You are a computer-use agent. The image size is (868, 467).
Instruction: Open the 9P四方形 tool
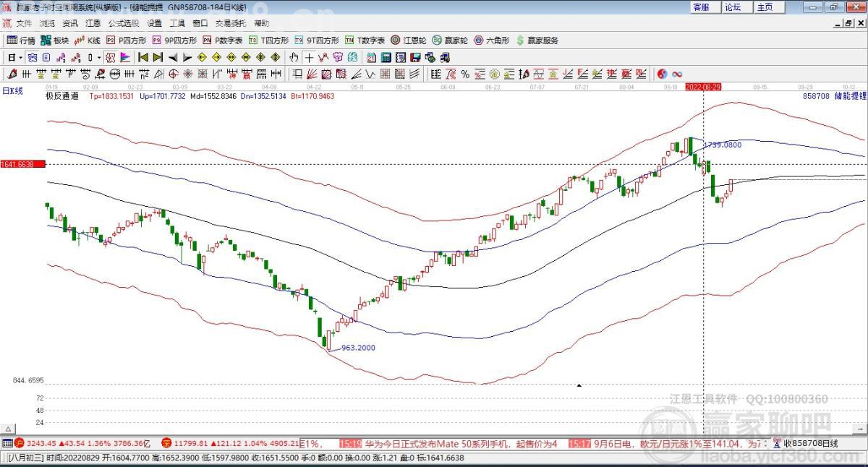pyautogui.click(x=174, y=40)
